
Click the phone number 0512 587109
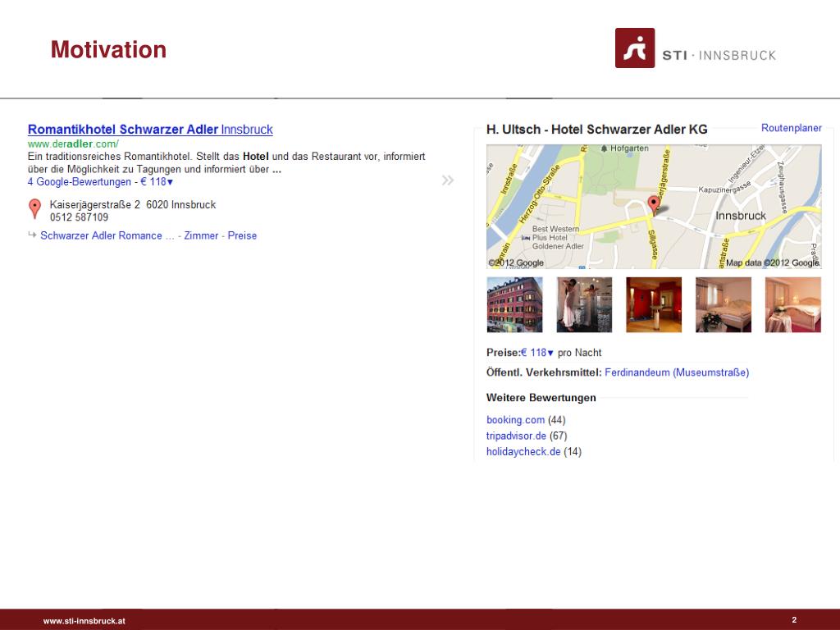coord(80,217)
